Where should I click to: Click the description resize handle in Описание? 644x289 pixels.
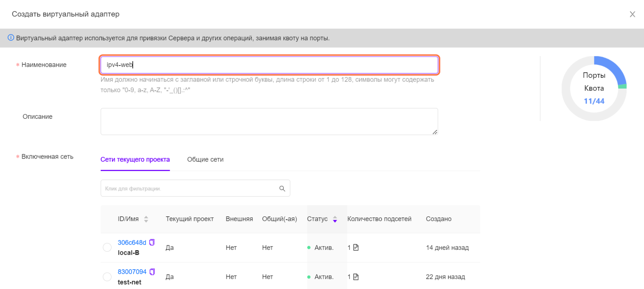(435, 132)
